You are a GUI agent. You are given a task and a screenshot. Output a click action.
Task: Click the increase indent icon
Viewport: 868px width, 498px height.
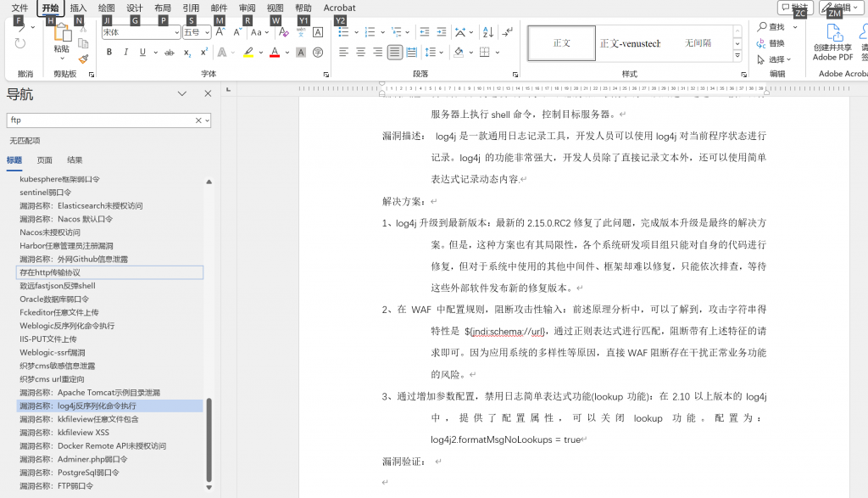[442, 32]
